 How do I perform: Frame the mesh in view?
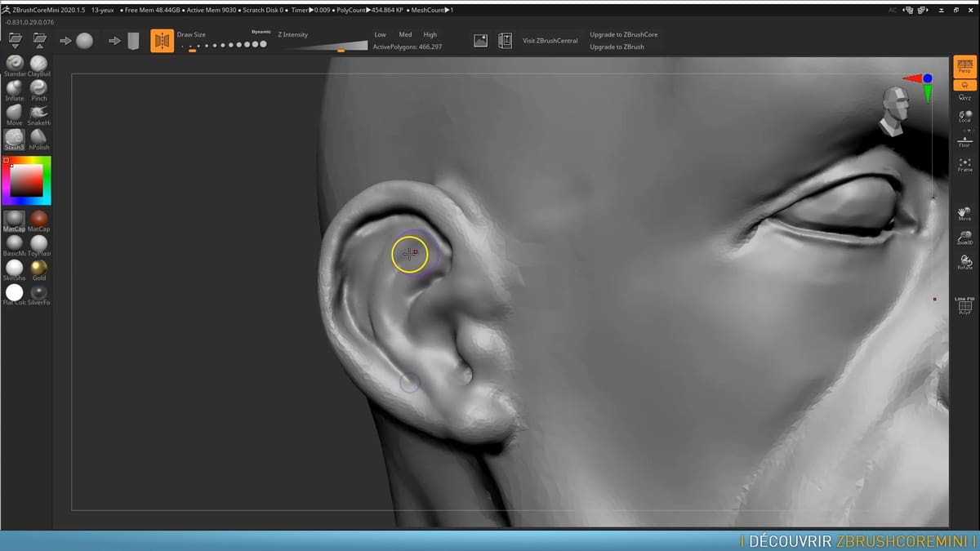tap(964, 165)
